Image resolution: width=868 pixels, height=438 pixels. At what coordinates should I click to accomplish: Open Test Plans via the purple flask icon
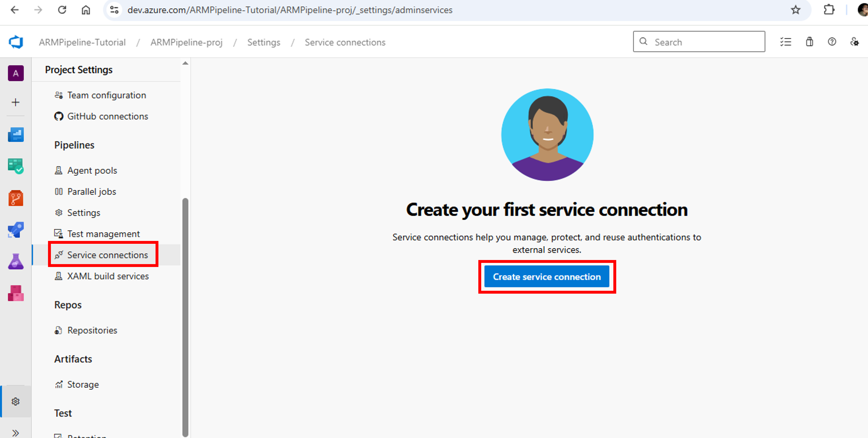[16, 261]
